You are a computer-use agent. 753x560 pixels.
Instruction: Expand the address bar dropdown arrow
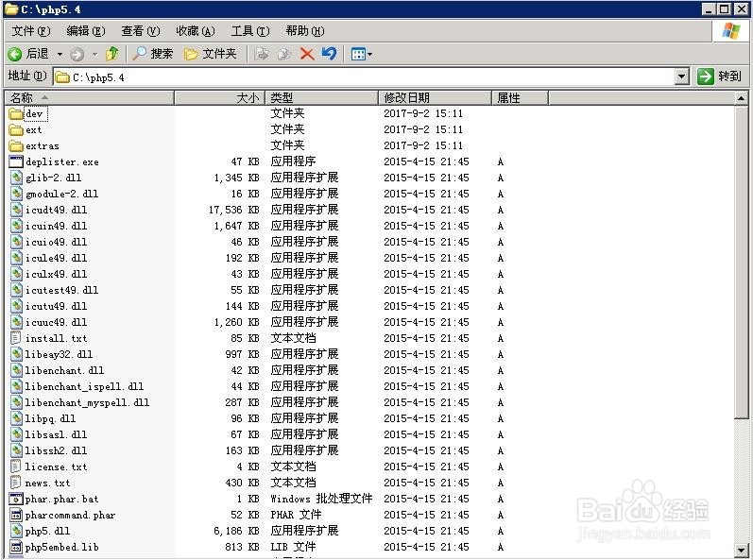click(682, 76)
